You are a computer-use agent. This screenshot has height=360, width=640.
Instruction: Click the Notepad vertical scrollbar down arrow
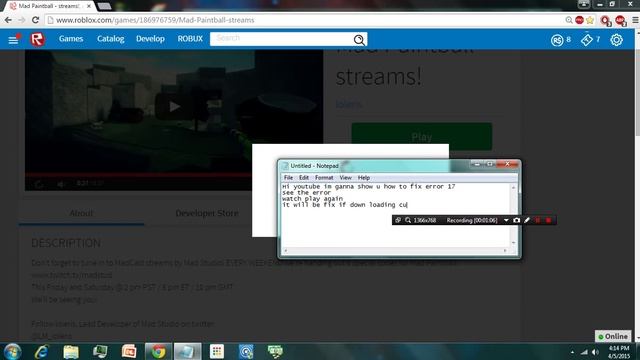coord(513,243)
